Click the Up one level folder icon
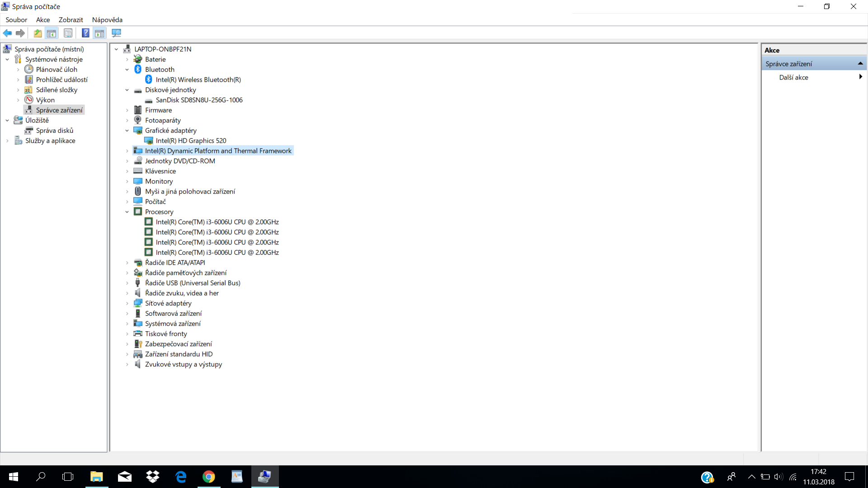The image size is (868, 488). coord(38,33)
